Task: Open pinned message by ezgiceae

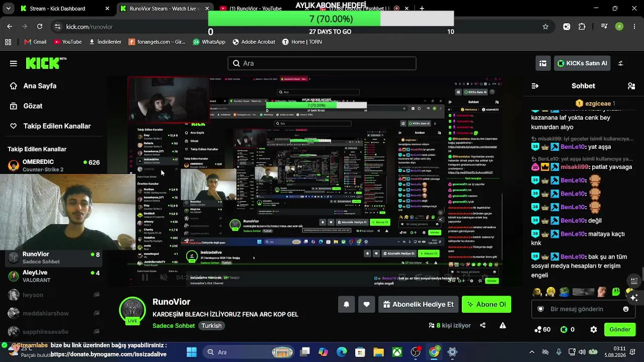Action: pos(595,103)
